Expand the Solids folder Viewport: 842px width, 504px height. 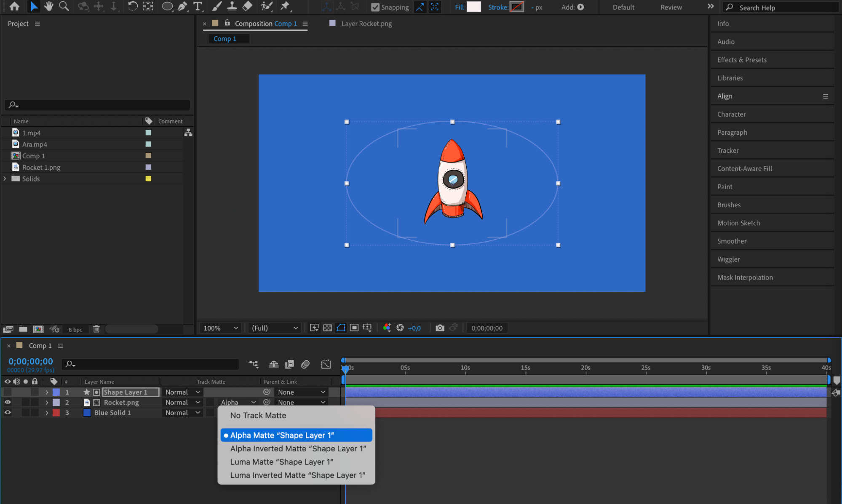(x=5, y=179)
